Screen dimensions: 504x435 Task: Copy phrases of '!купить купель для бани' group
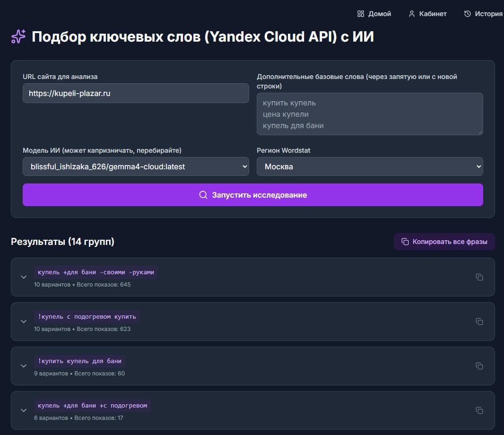click(479, 365)
